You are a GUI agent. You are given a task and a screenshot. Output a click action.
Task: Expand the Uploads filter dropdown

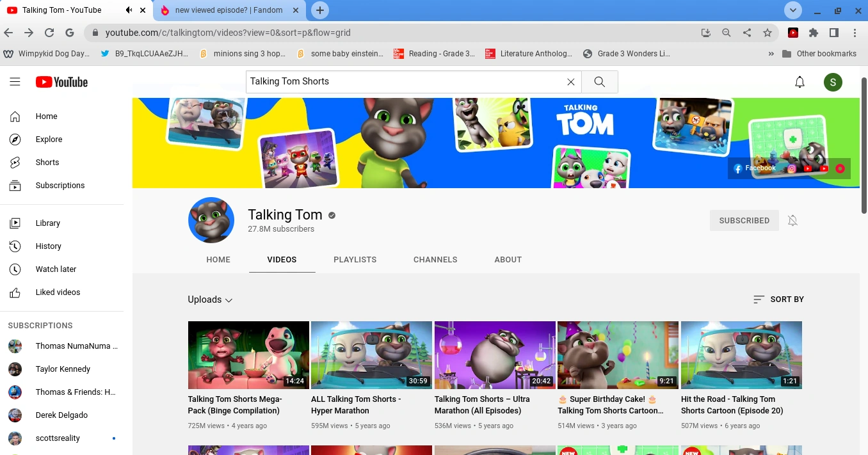tap(210, 299)
